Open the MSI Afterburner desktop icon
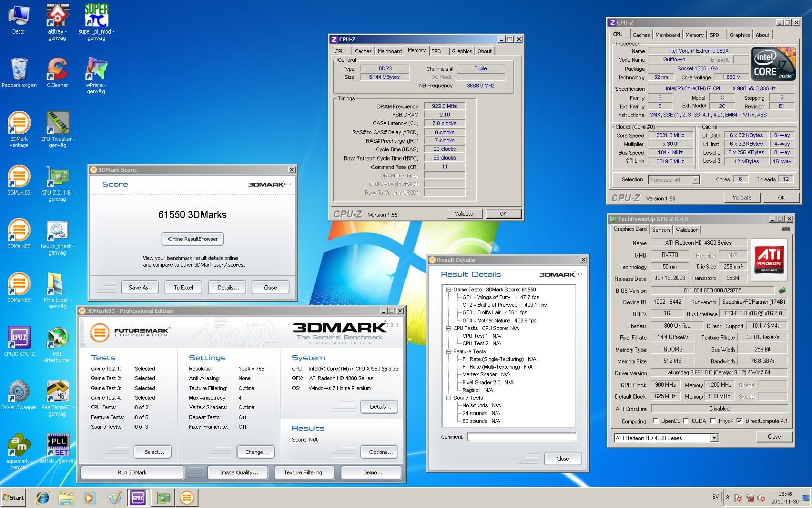812x508 pixels. click(57, 344)
